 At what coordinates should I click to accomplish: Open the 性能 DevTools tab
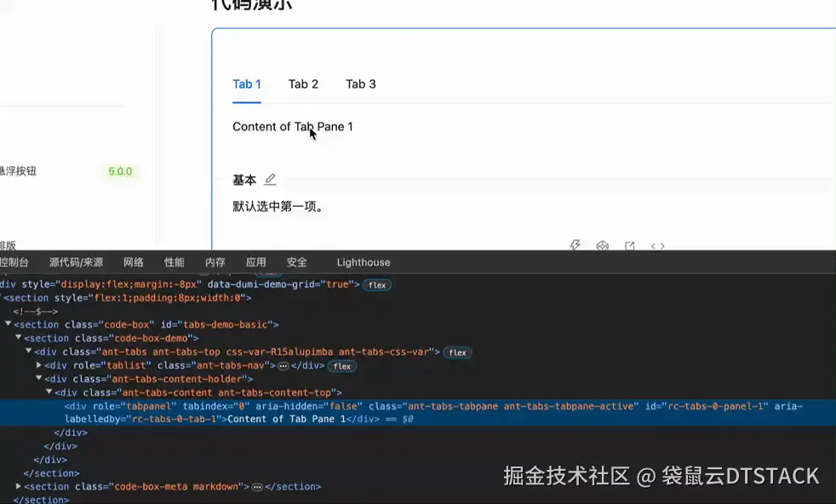pyautogui.click(x=175, y=262)
